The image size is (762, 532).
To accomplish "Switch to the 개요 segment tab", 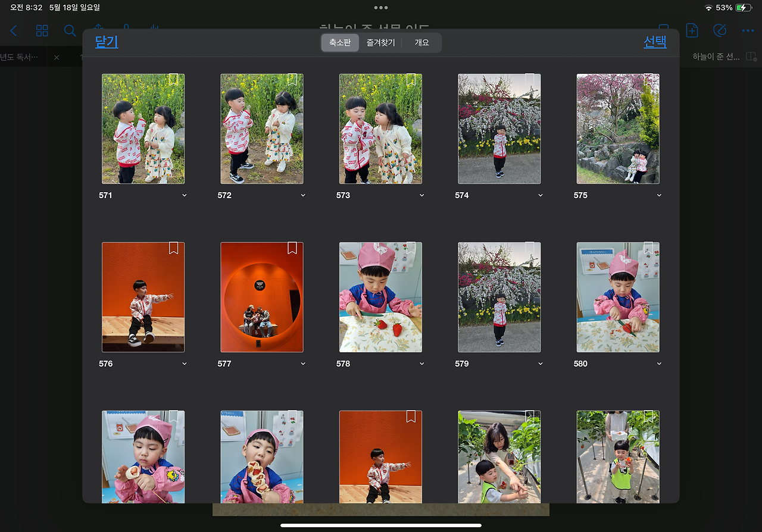I will pyautogui.click(x=421, y=42).
